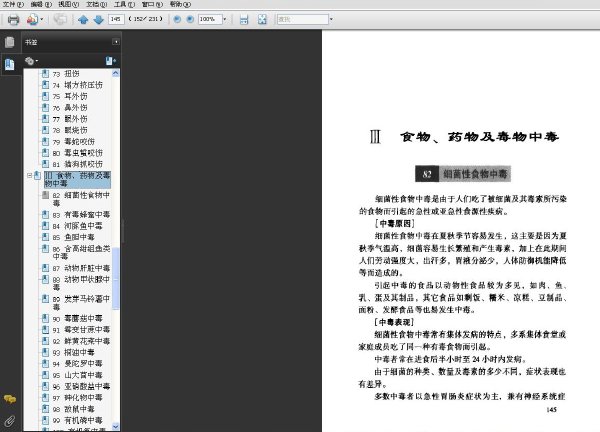Click the scrolling page view icon
600x432 pixels.
pyautogui.click(x=244, y=19)
